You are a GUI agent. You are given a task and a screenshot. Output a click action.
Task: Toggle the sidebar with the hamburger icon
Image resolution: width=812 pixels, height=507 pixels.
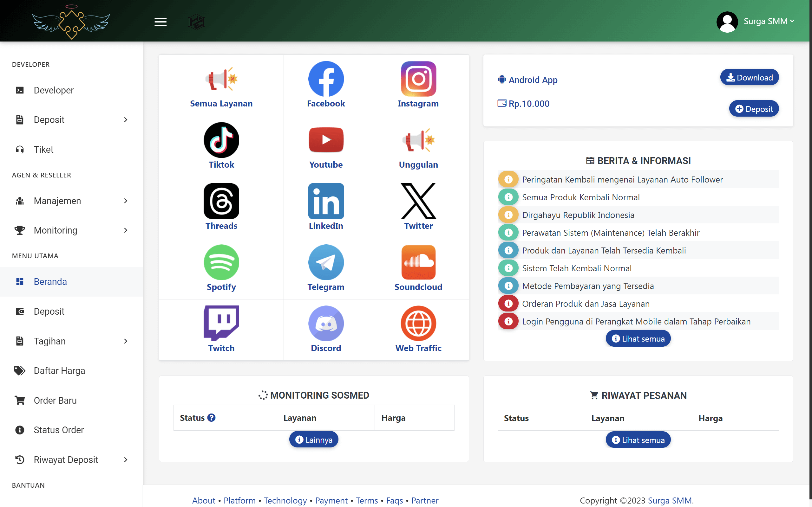160,22
